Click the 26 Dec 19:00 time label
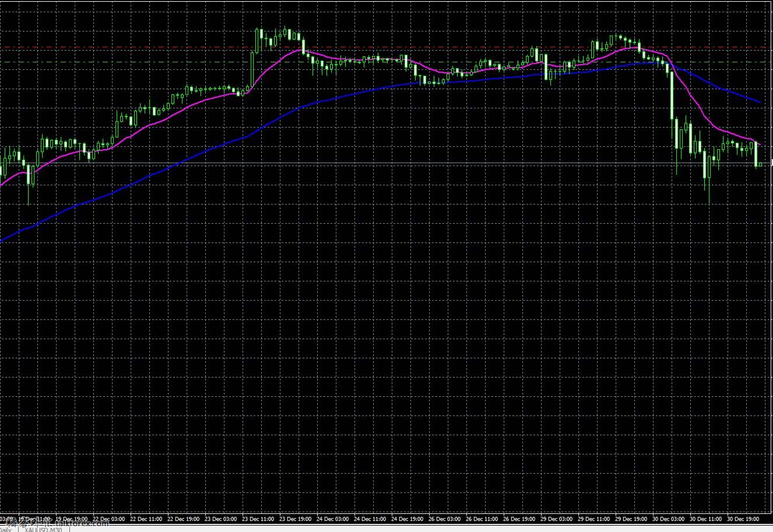Image resolution: width=773 pixels, height=532 pixels. coord(519,519)
